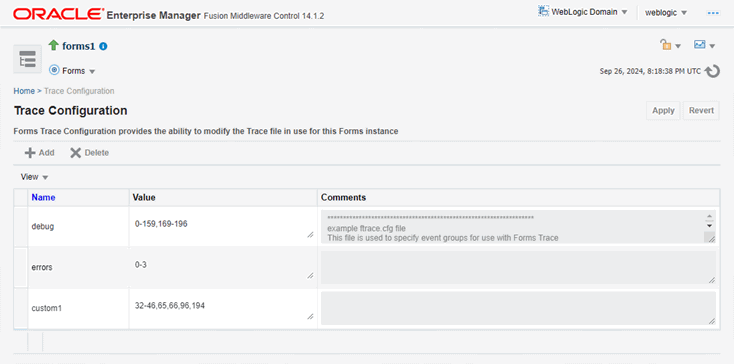The width and height of the screenshot is (734, 364).
Task: Edit the errors value field 0-3
Action: click(x=223, y=268)
